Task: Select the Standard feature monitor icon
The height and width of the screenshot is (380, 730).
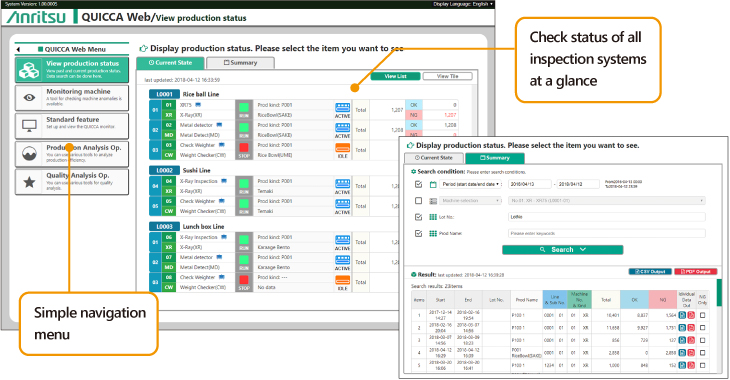Action: tap(29, 126)
